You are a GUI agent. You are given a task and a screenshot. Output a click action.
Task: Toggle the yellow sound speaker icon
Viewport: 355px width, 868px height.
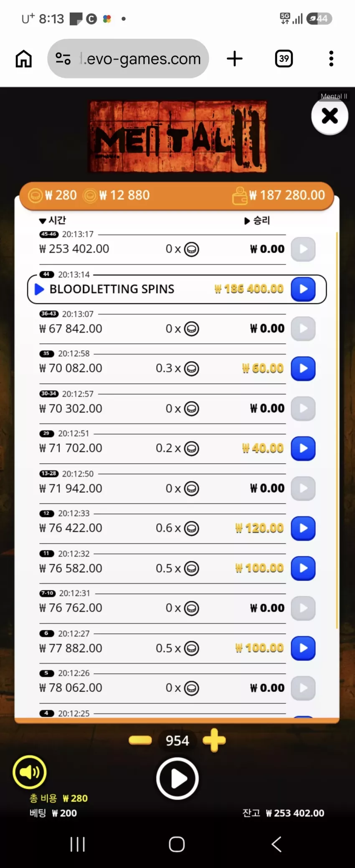click(30, 772)
